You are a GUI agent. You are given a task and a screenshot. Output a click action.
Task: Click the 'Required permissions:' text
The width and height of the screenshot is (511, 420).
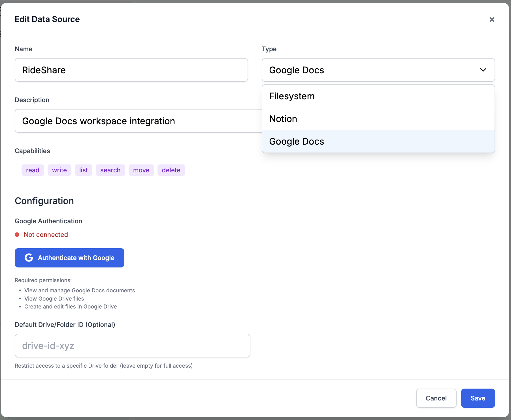pyautogui.click(x=43, y=280)
